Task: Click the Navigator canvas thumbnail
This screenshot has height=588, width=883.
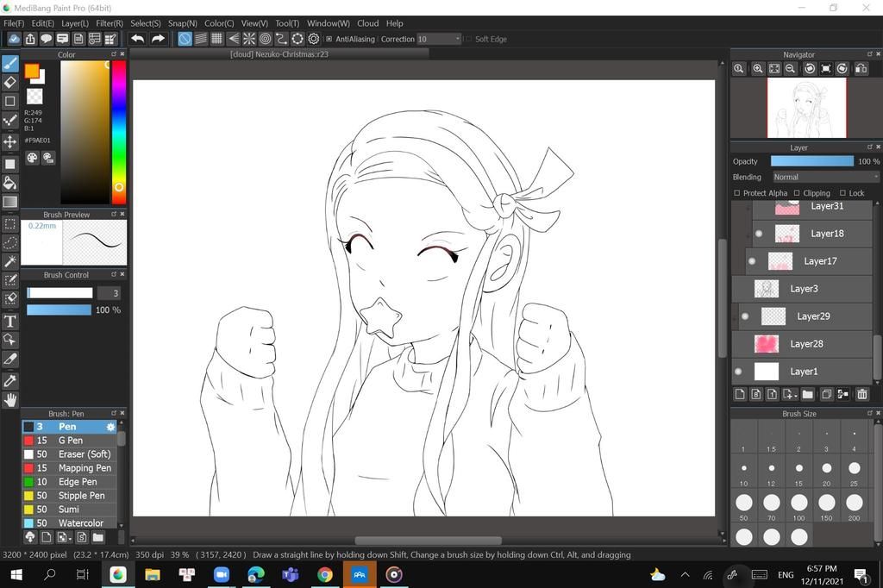Action: [x=806, y=108]
